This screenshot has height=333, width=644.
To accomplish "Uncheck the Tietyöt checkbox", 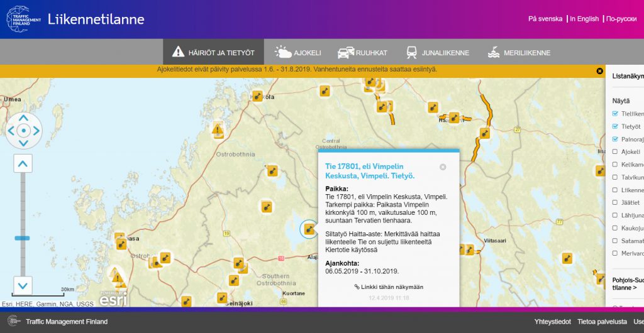I will coord(615,126).
